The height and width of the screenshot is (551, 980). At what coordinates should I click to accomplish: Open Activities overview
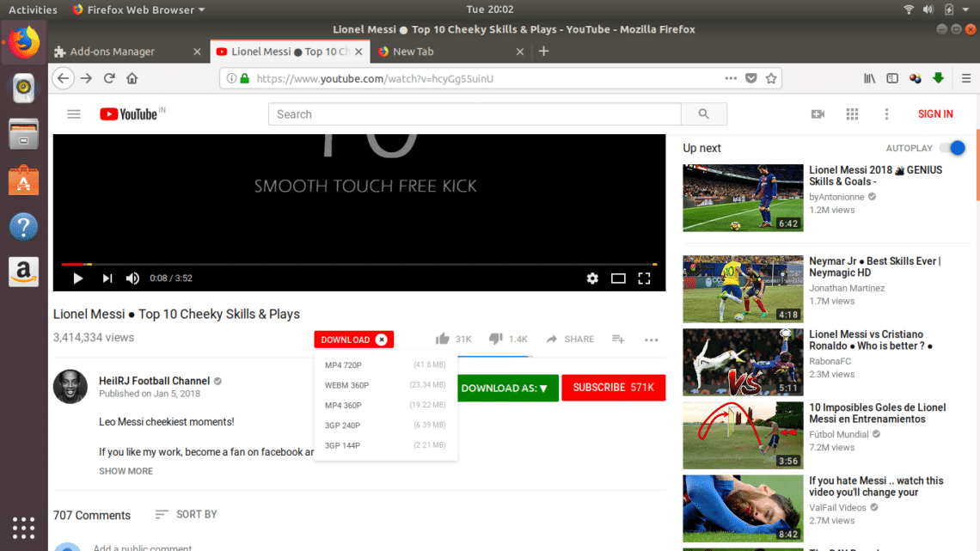click(x=33, y=9)
